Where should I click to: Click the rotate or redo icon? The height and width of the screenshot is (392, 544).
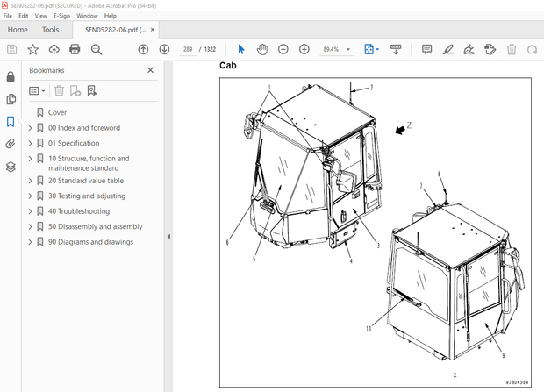click(x=533, y=50)
